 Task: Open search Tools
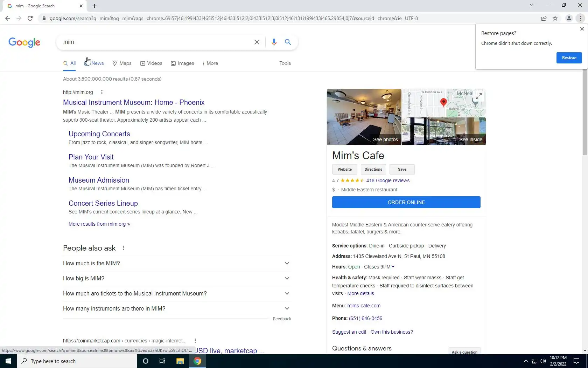(285, 63)
